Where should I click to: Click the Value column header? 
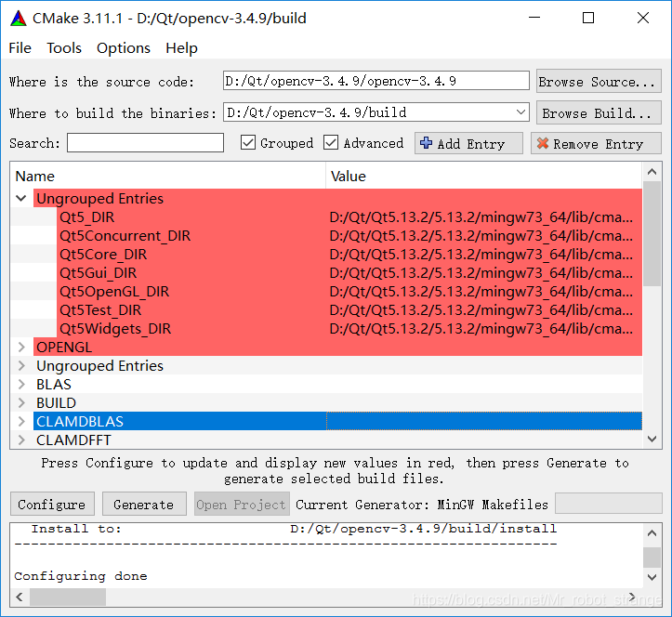click(x=484, y=176)
